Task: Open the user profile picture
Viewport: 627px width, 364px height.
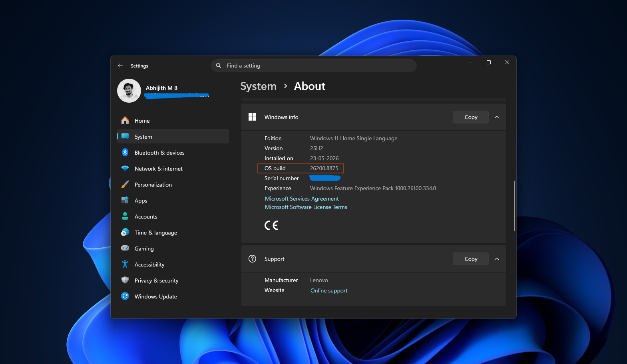Action: (x=129, y=91)
